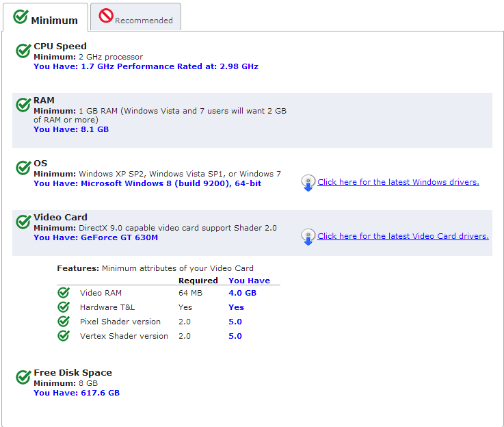Screen dimensions: 504x427
Task: Open the Recommended requirements tab
Action: [136, 18]
